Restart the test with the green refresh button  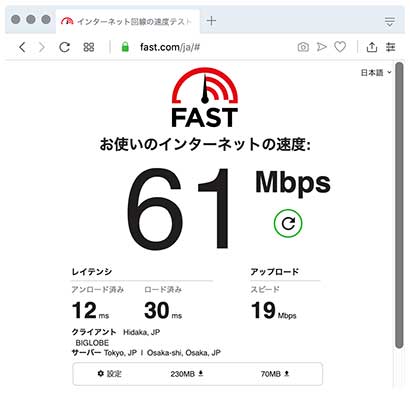tap(288, 223)
